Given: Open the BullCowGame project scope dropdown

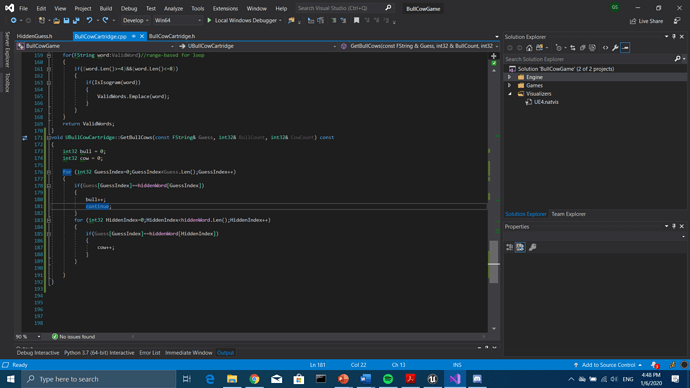Looking at the screenshot, I should 95,46.
